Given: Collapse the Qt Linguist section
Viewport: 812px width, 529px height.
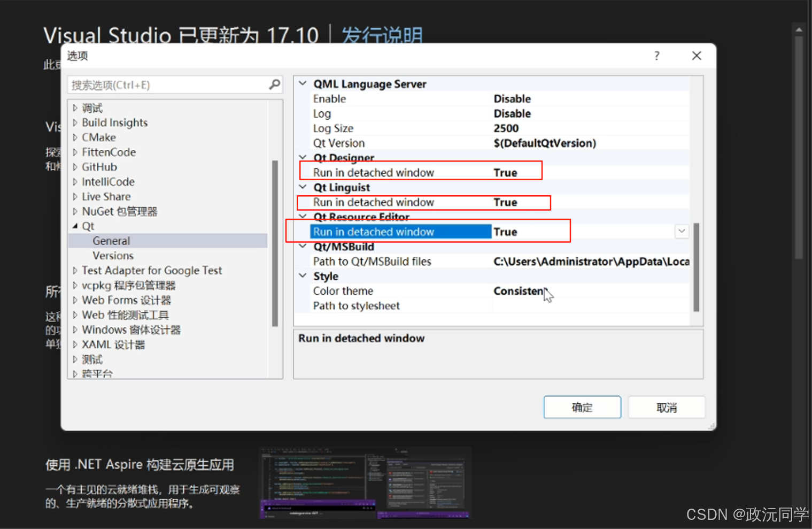Looking at the screenshot, I should 303,187.
